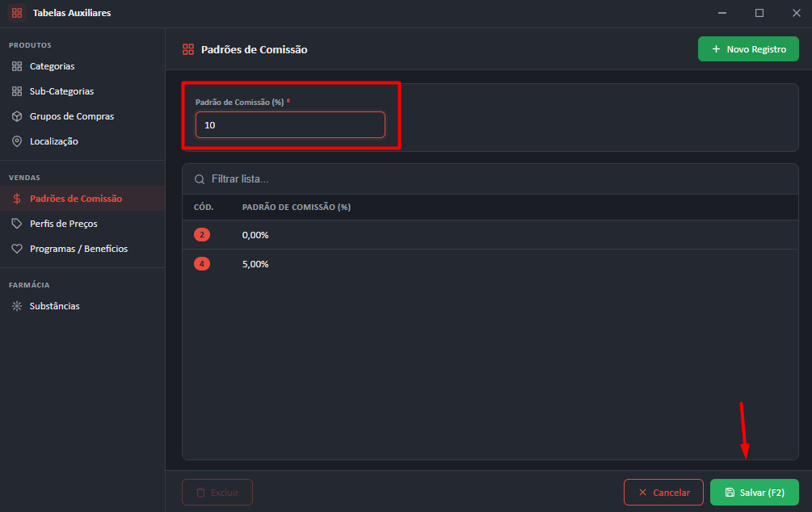Viewport: 812px width, 512px height.
Task: Click the Cancelar button
Action: pyautogui.click(x=663, y=493)
